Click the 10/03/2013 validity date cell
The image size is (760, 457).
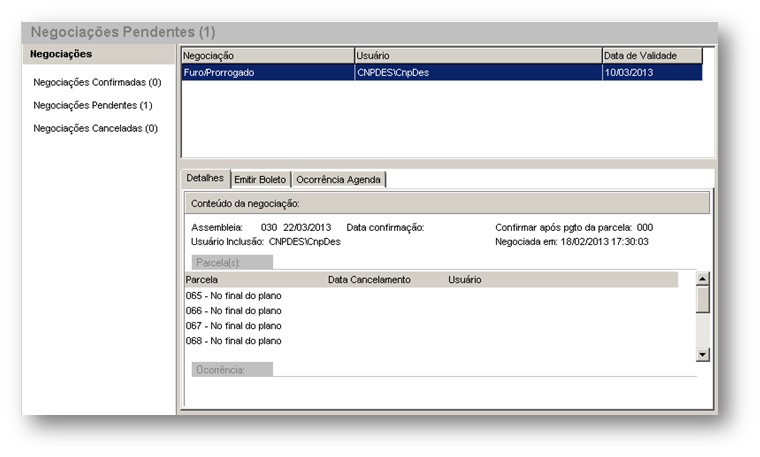tap(652, 73)
